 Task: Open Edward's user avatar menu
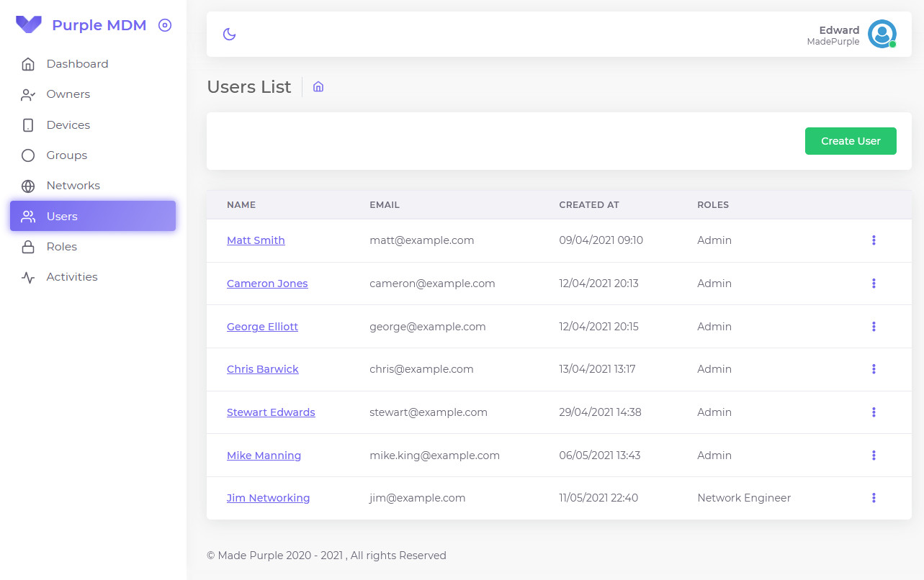coord(882,34)
